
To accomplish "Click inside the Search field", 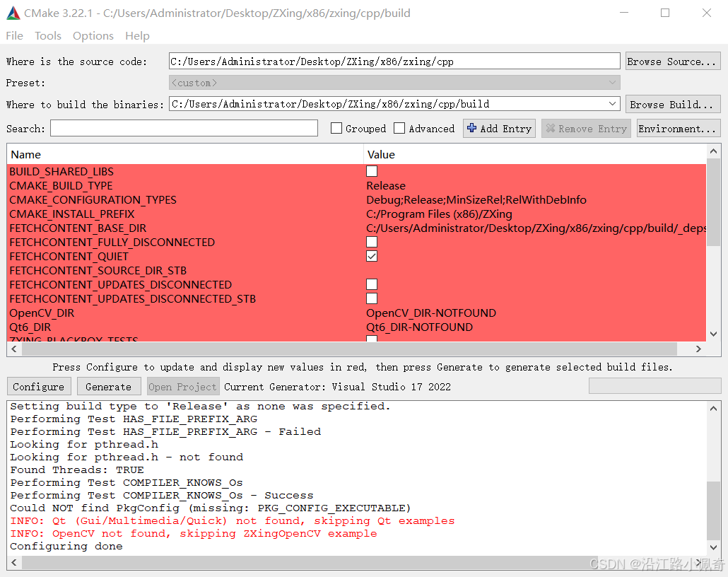I will click(x=184, y=128).
